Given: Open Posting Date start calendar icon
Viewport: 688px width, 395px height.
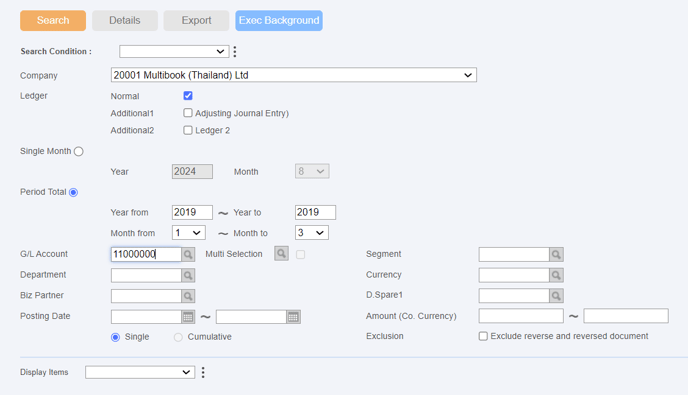Looking at the screenshot, I should [x=188, y=316].
